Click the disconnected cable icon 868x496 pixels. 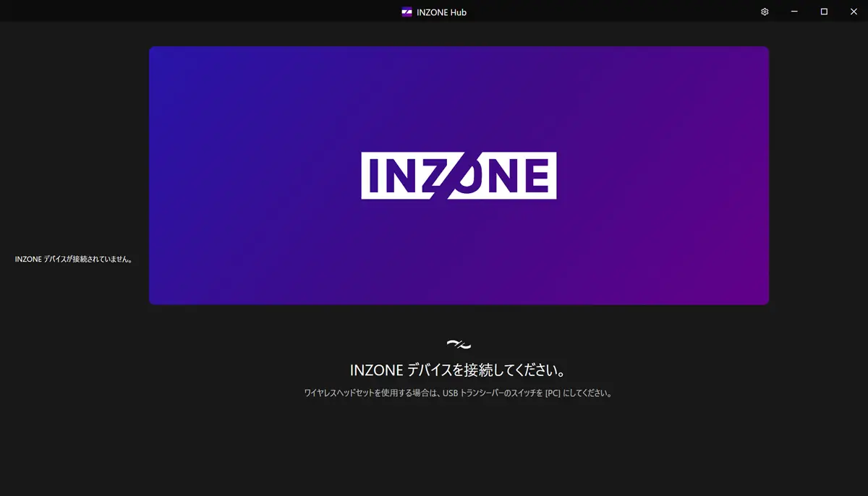coord(459,343)
